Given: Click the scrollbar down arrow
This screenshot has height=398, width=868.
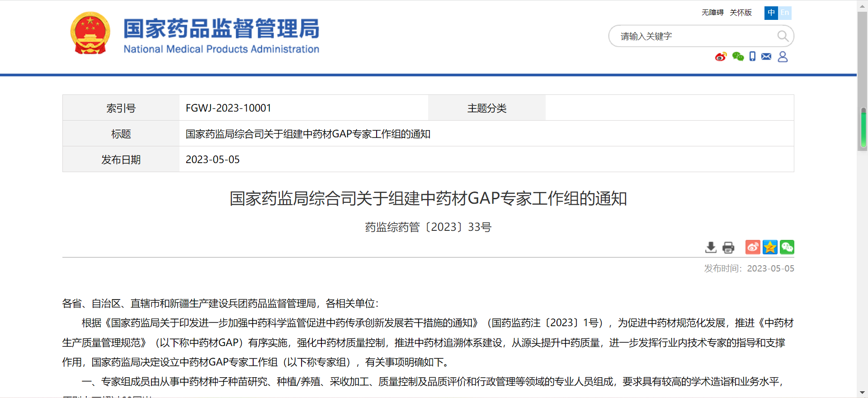Looking at the screenshot, I should point(863,393).
